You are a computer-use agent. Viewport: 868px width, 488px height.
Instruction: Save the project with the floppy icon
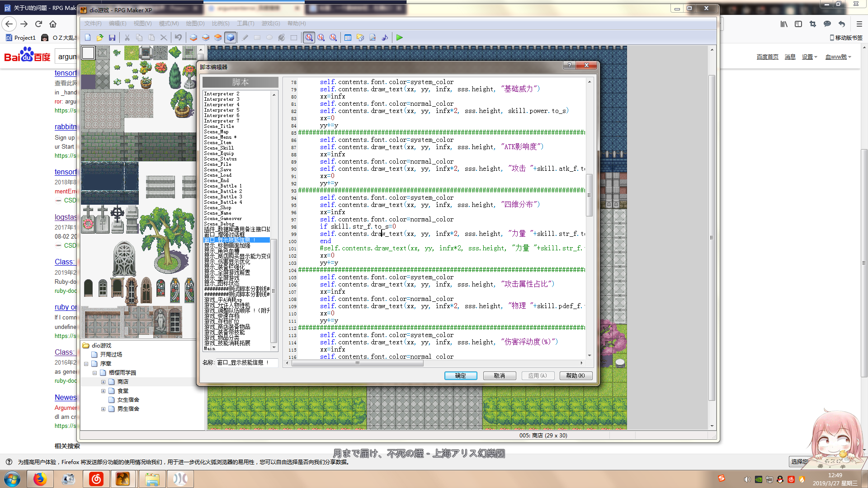pos(112,38)
